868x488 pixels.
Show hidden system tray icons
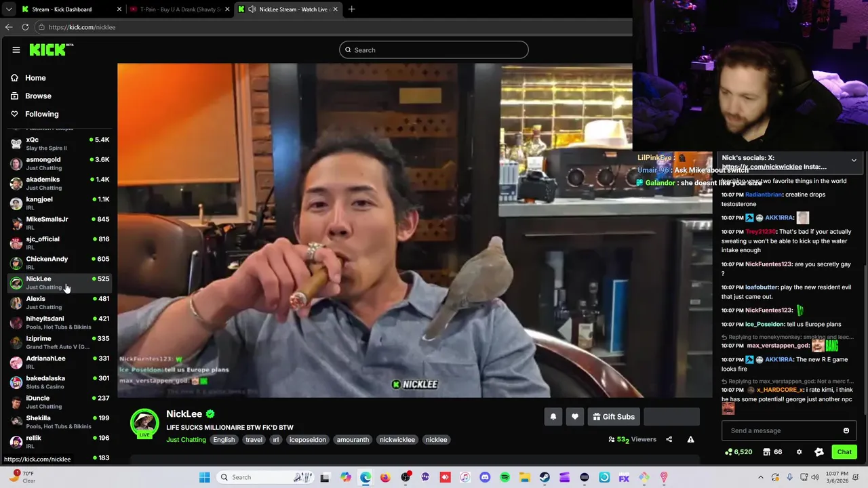760,477
